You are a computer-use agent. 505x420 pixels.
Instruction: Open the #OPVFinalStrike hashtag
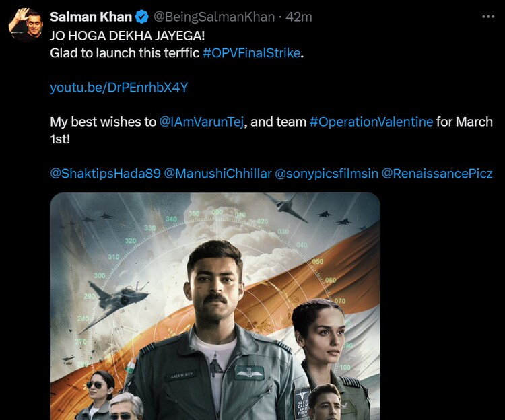pyautogui.click(x=251, y=53)
